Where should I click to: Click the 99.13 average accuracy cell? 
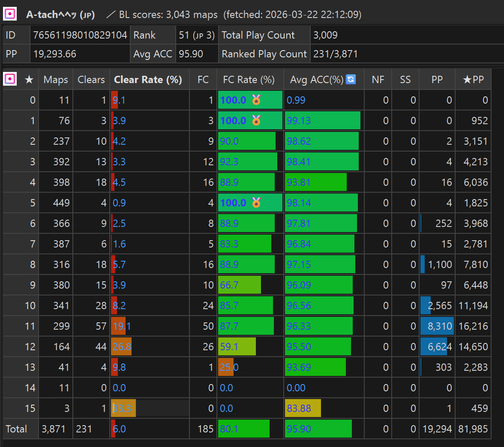point(324,120)
